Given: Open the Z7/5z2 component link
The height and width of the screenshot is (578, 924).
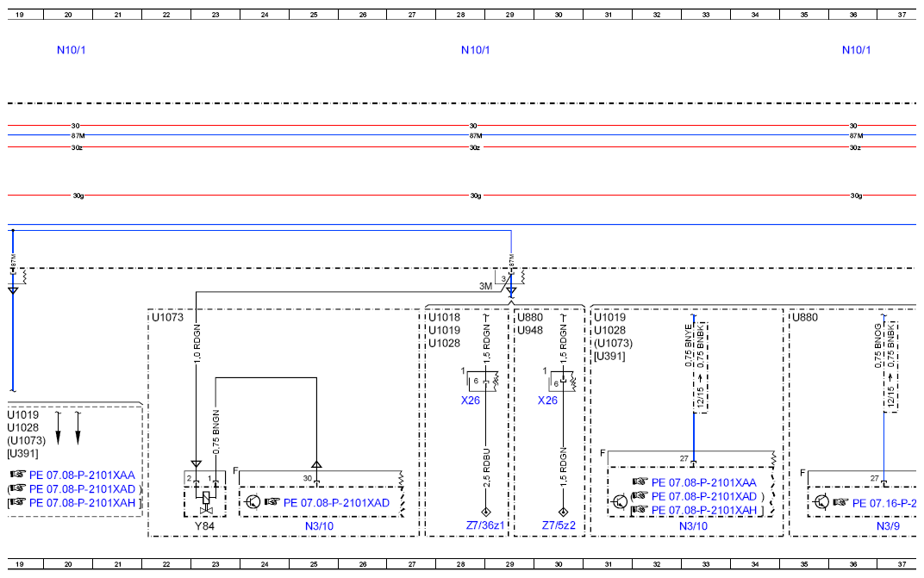Looking at the screenshot, I should (x=559, y=525).
